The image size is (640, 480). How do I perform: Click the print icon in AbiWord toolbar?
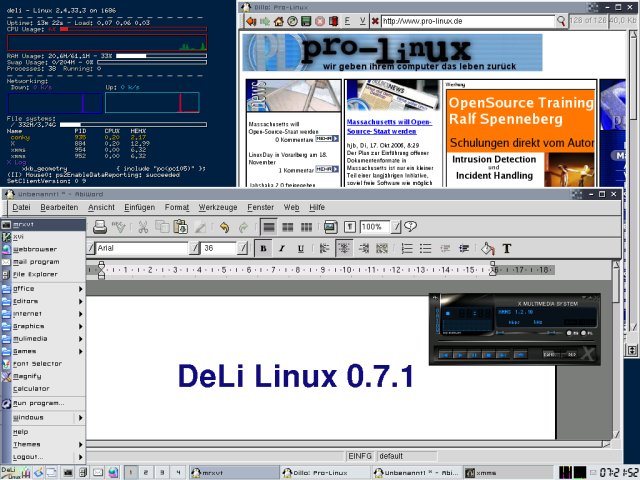coord(100,227)
